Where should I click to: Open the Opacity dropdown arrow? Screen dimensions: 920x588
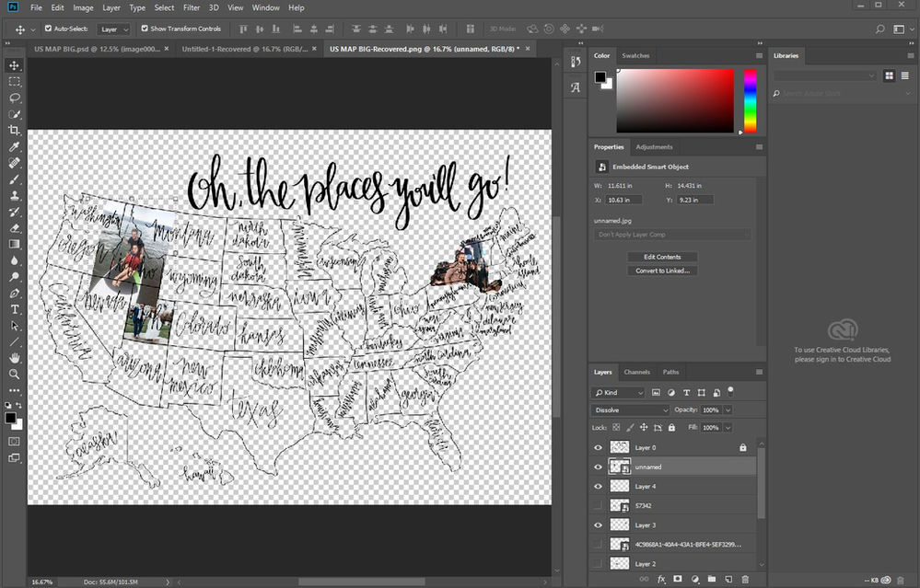[728, 409]
